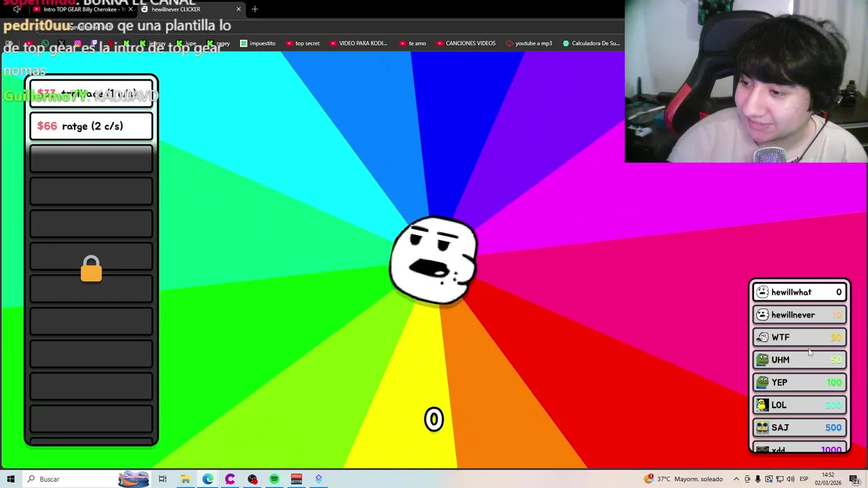Open the microphone tray icon
This screenshot has height=488, width=868.
coord(758,479)
